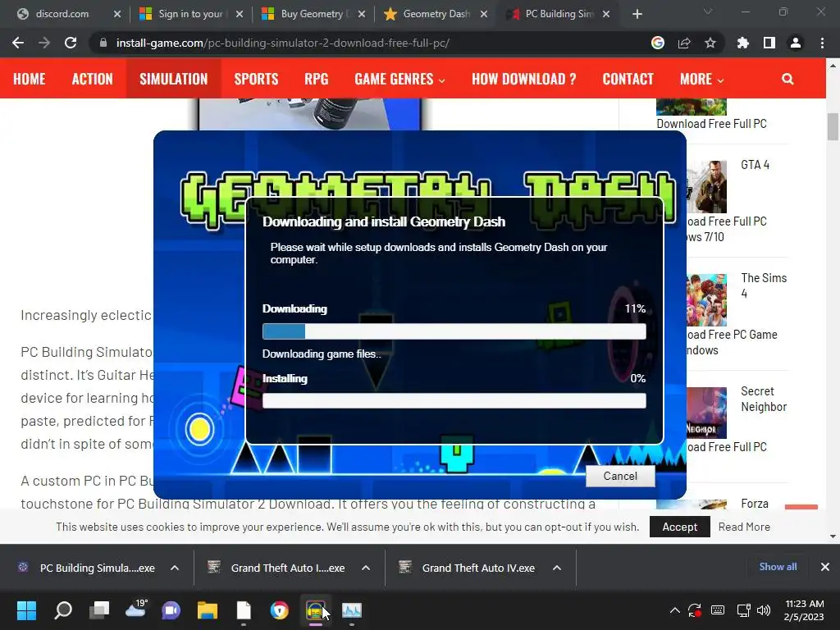
Task: Open the GTA 4 sidebar link
Action: click(755, 165)
